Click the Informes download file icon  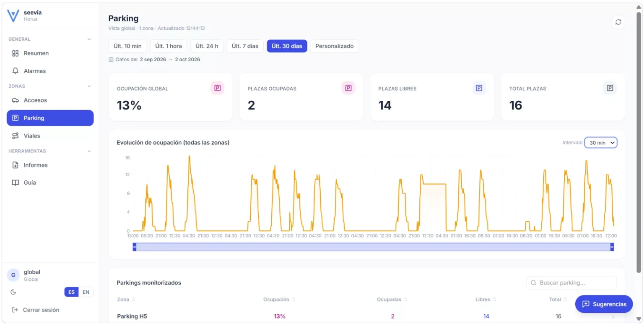(x=16, y=165)
